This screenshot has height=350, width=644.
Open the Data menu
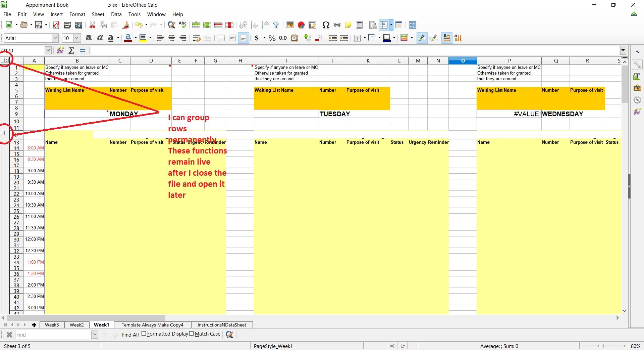(x=116, y=14)
